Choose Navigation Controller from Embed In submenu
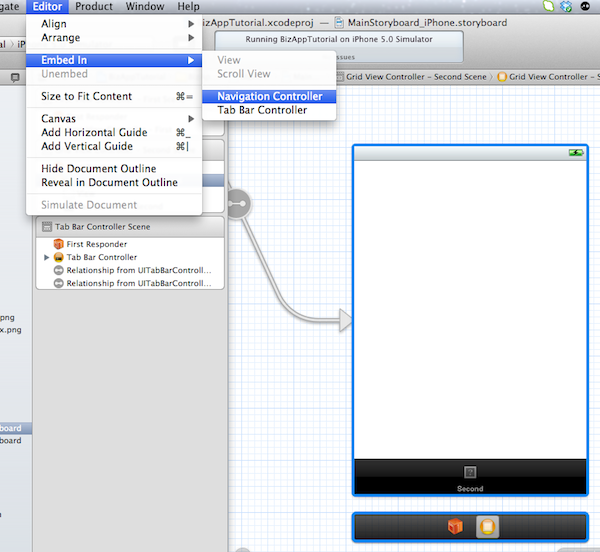This screenshot has height=552, width=600. point(269,96)
